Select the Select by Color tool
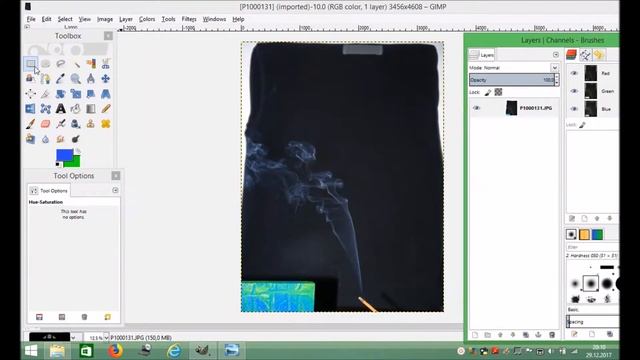The width and height of the screenshot is (640, 360). pos(91,64)
